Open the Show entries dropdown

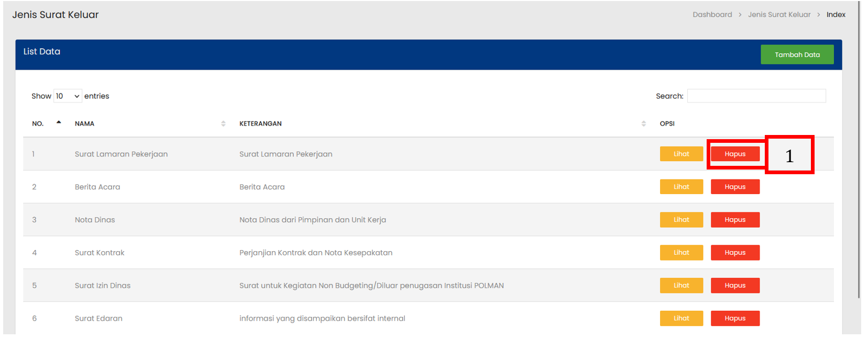(x=68, y=96)
